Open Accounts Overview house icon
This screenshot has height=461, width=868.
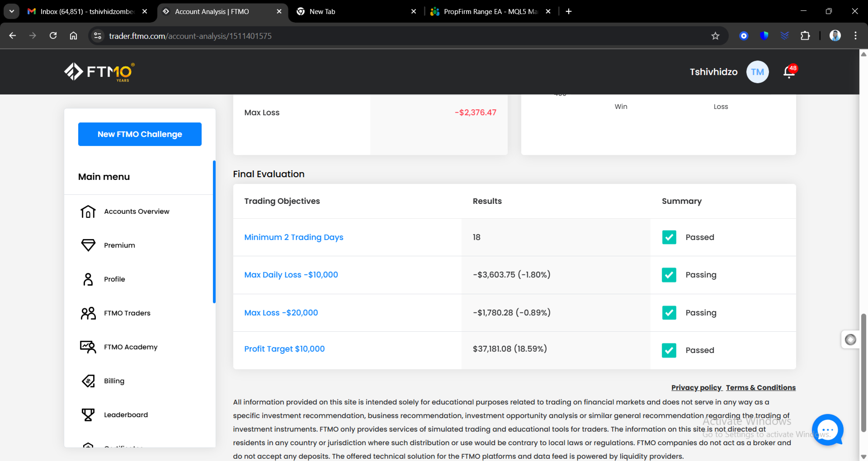coord(88,212)
